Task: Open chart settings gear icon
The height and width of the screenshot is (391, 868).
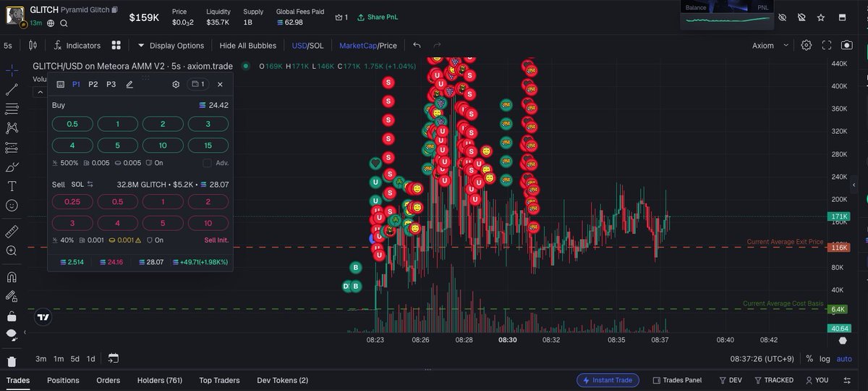Action: click(807, 45)
